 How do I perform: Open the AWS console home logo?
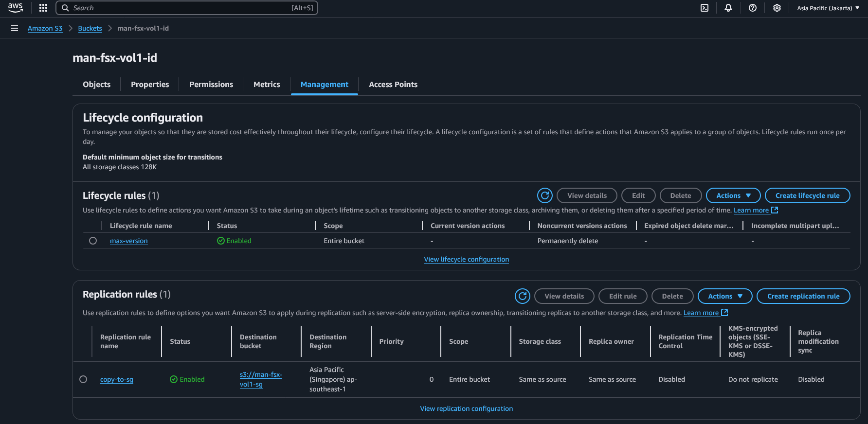16,8
